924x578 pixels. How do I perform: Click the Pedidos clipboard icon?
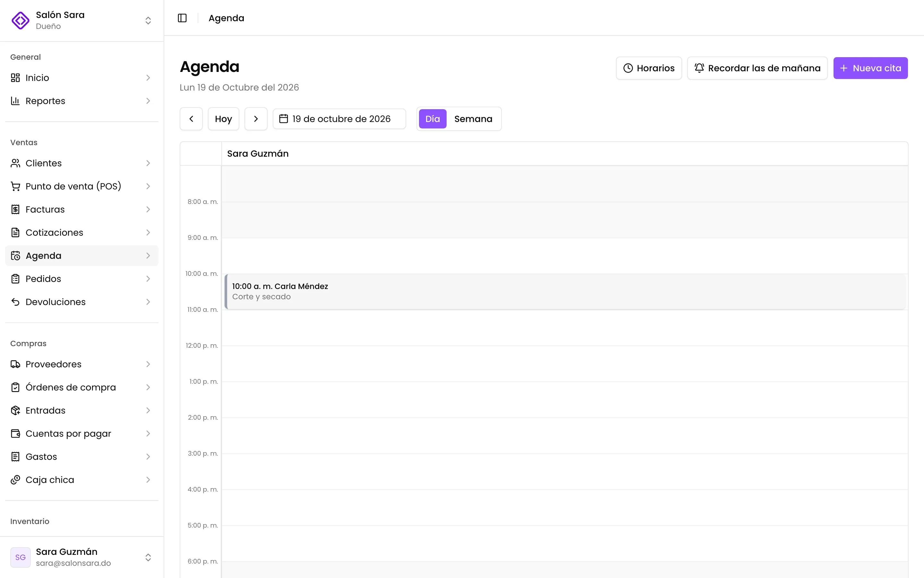[15, 279]
